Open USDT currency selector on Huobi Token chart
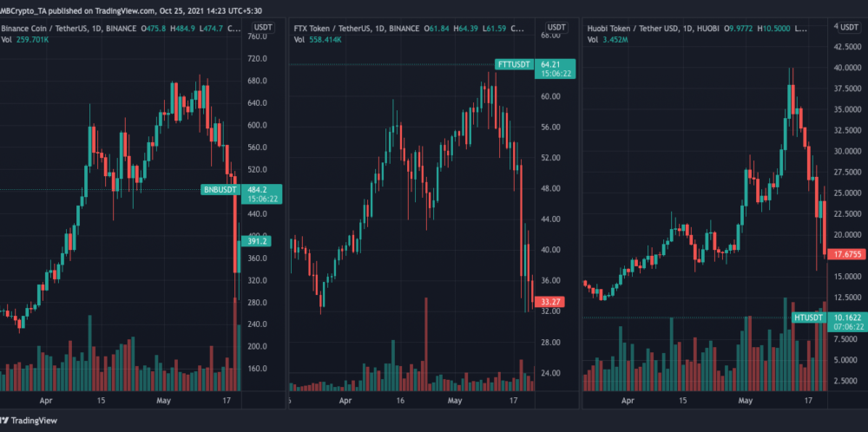Screen dimensions: 868x432 (x=849, y=28)
